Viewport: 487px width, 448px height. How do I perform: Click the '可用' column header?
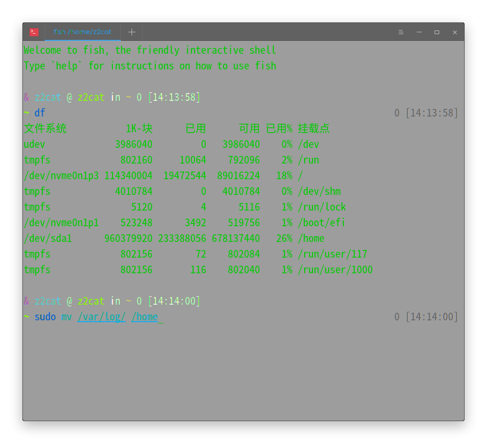pos(249,129)
